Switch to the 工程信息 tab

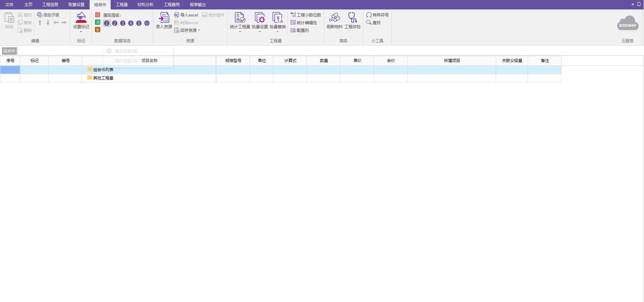pos(50,5)
